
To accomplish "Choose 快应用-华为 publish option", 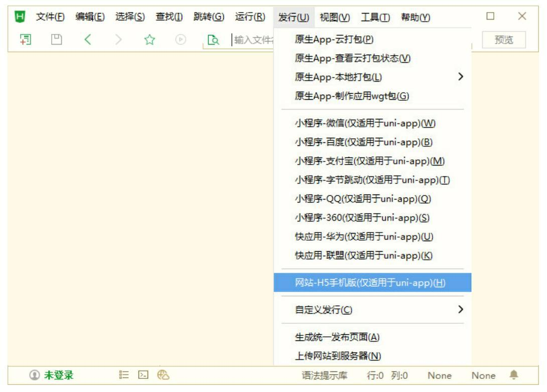I will 372,237.
